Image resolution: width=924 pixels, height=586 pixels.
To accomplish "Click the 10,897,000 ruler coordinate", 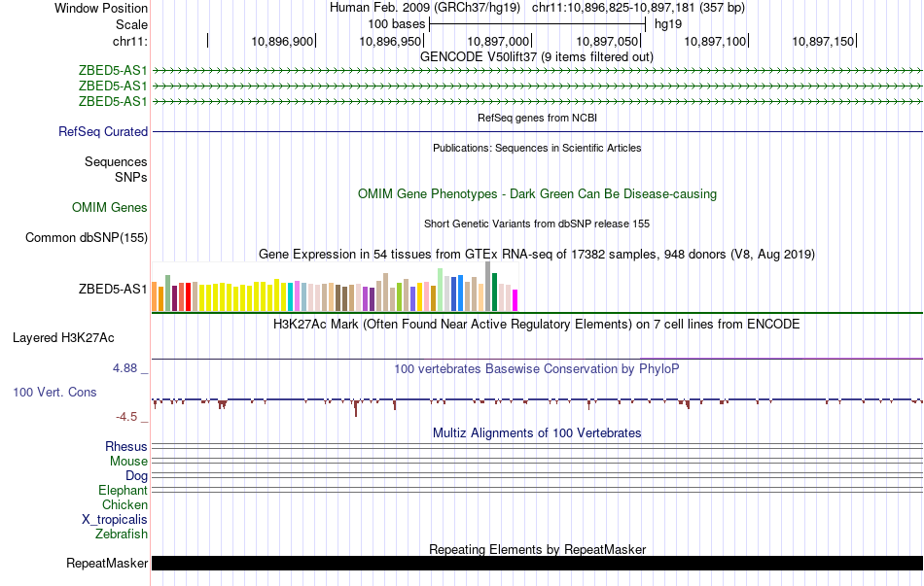I will pyautogui.click(x=498, y=41).
